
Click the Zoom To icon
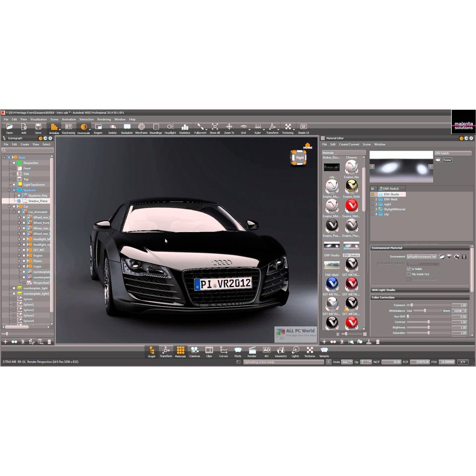tap(229, 128)
